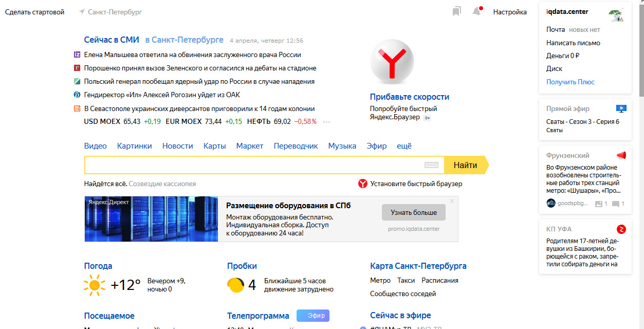Click the yellow Найти search button

(x=466, y=165)
